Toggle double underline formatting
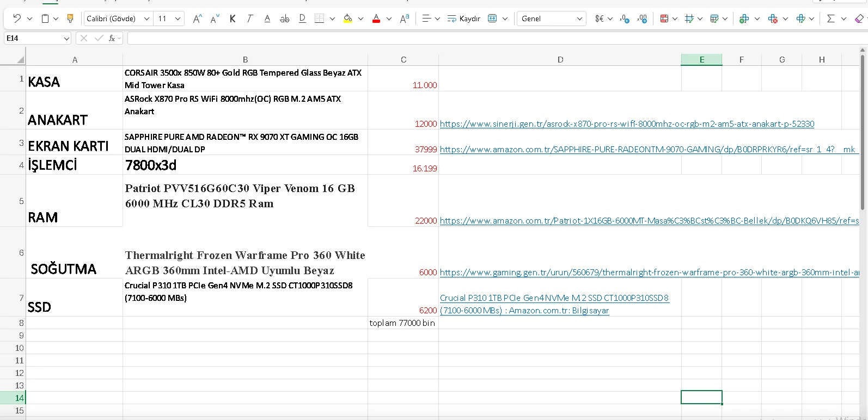868x420 pixels. [x=302, y=18]
